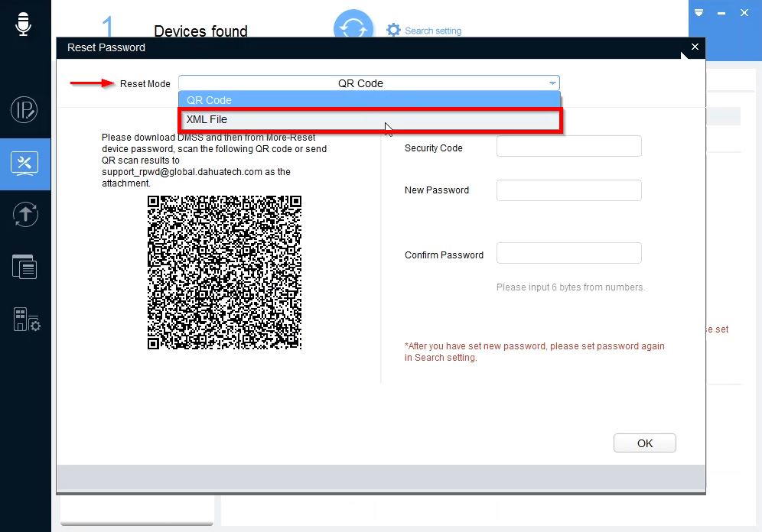
Task: Click the OK button
Action: (x=644, y=443)
